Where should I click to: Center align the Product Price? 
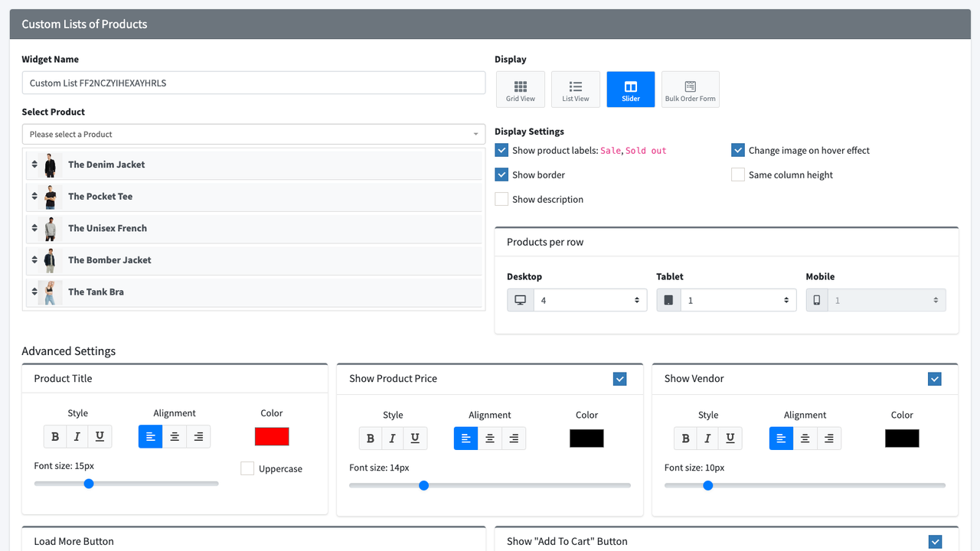click(x=490, y=439)
